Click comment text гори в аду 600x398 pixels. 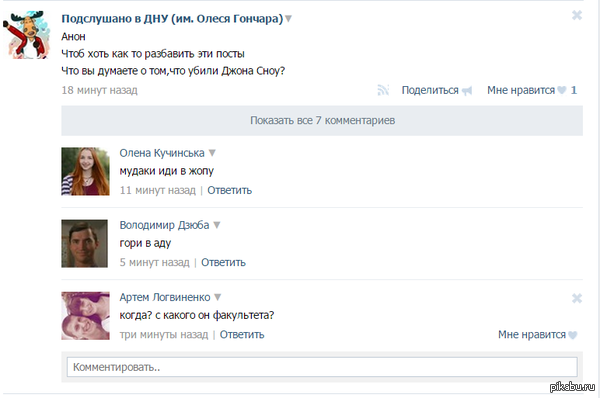(145, 243)
